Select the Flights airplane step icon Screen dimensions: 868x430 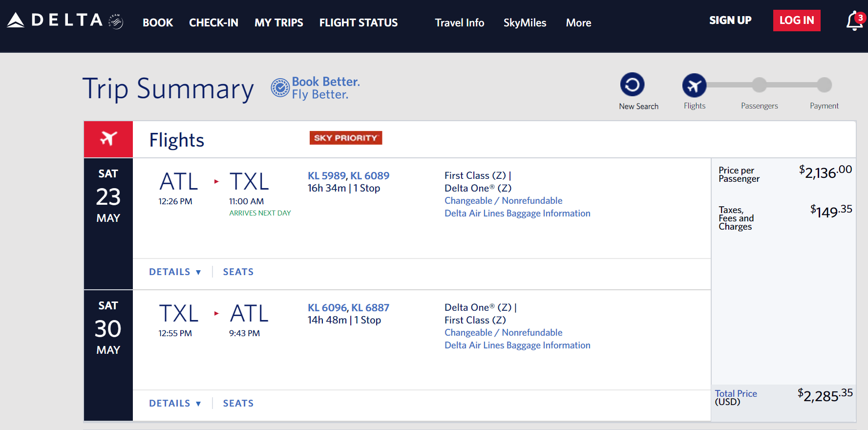coord(694,85)
